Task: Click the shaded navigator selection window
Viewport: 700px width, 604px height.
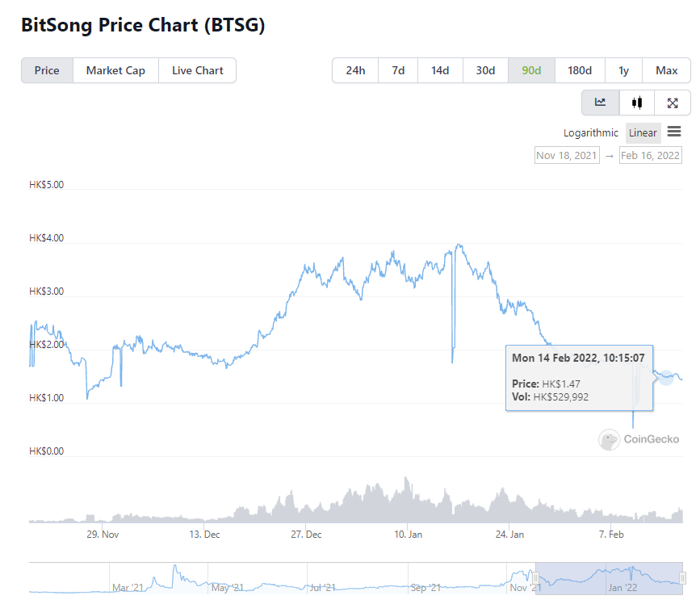Action: (609, 578)
